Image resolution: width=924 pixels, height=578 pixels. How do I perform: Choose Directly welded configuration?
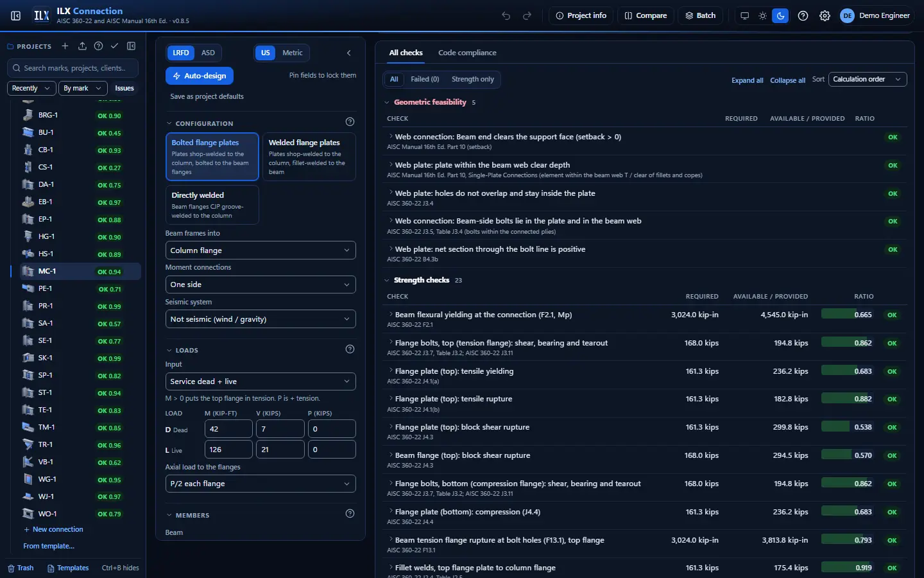click(x=212, y=205)
